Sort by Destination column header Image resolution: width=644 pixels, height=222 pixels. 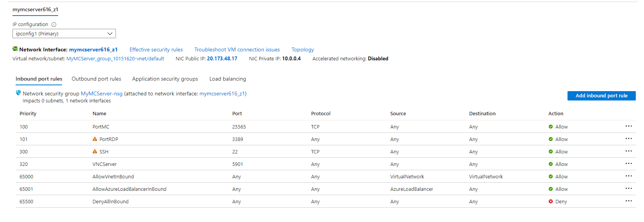tap(482, 113)
